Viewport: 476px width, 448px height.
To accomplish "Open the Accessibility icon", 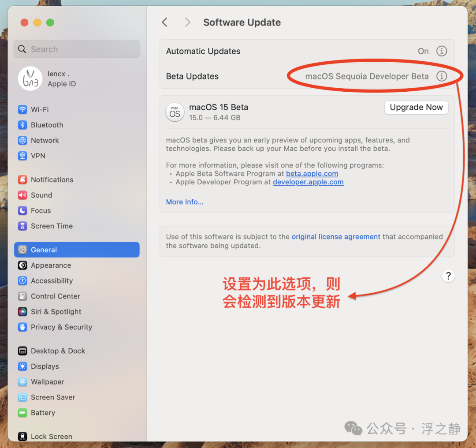I will point(22,280).
